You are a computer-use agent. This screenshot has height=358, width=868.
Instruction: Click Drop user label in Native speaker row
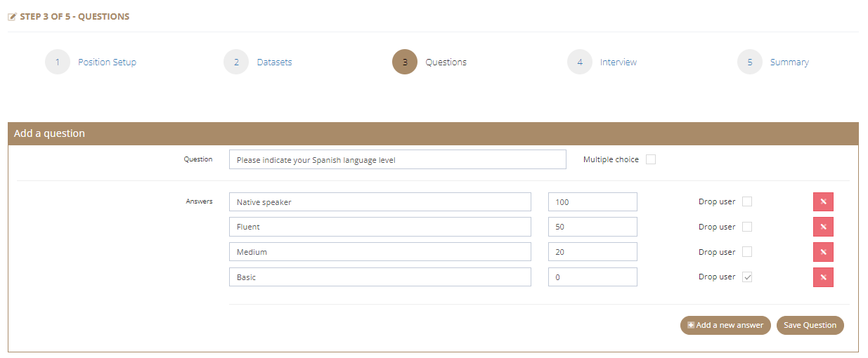tap(717, 201)
